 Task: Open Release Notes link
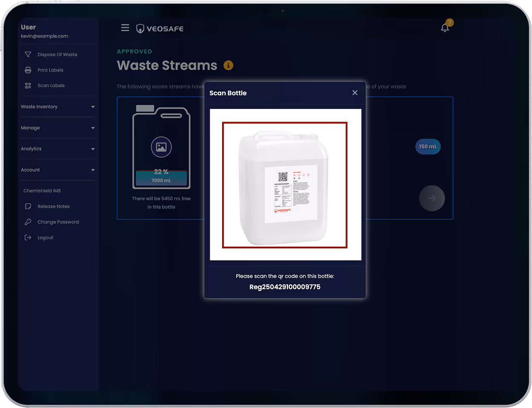(x=54, y=207)
